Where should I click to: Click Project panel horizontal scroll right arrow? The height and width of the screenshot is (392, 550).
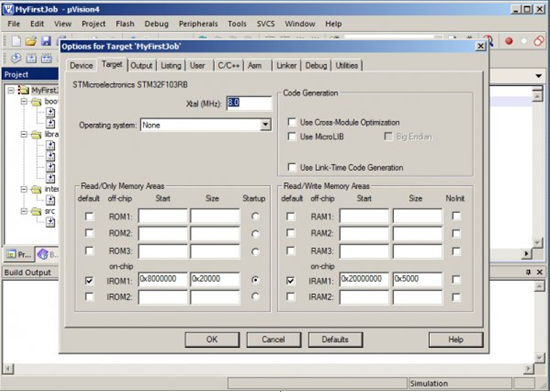526,253
